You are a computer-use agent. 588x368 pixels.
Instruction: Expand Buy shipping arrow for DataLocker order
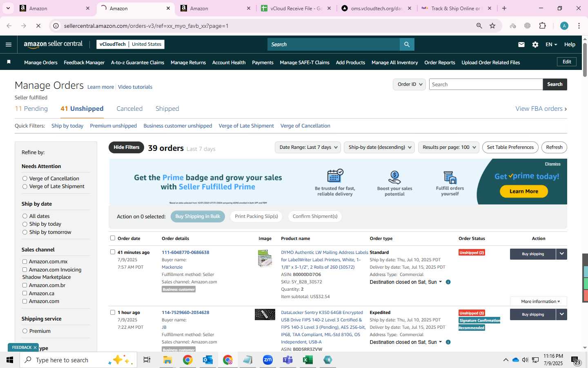pyautogui.click(x=561, y=314)
